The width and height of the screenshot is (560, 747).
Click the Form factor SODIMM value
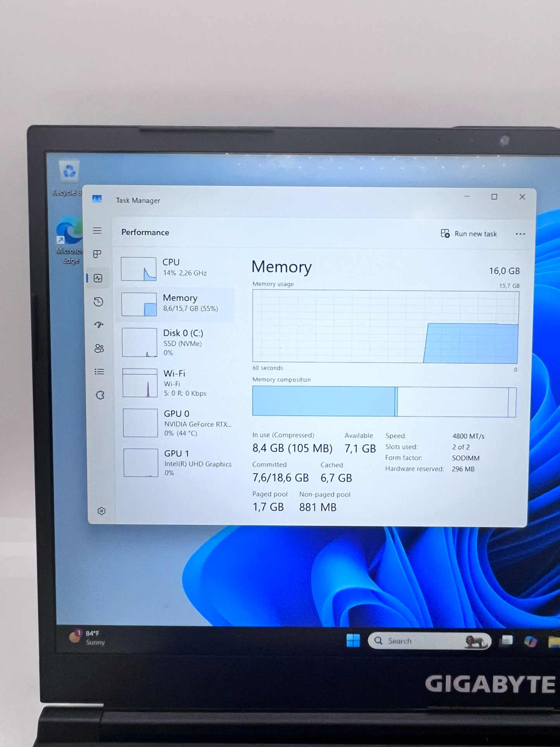coord(465,458)
